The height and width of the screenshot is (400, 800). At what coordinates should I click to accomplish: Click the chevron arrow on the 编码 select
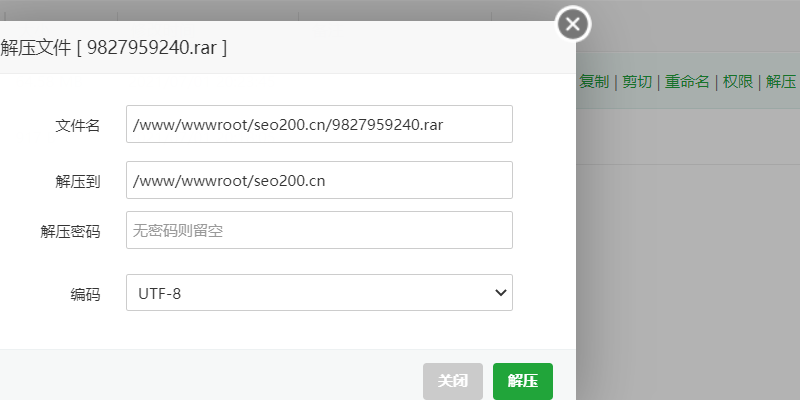pos(501,293)
